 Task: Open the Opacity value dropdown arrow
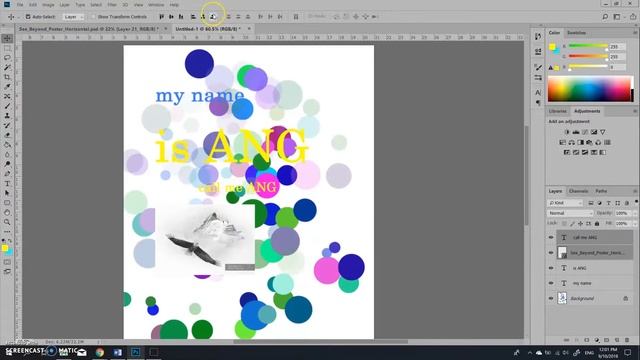[x=635, y=213]
